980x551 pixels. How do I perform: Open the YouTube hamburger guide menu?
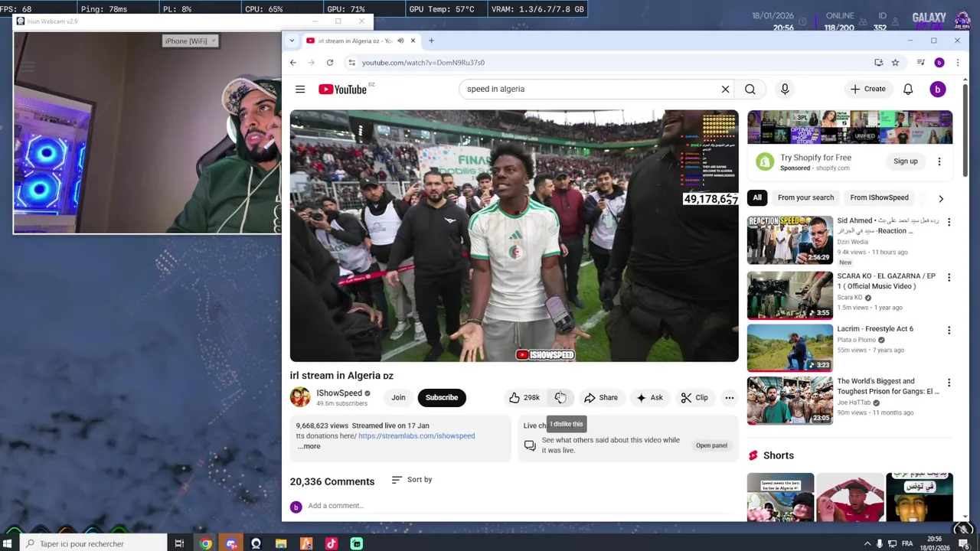point(300,90)
